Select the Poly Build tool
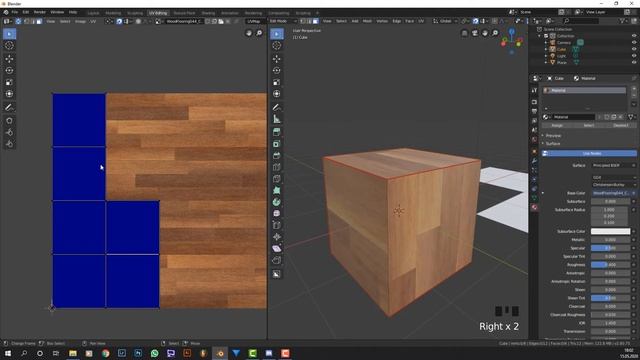Image resolution: width=640 pixels, height=360 pixels. [277, 191]
